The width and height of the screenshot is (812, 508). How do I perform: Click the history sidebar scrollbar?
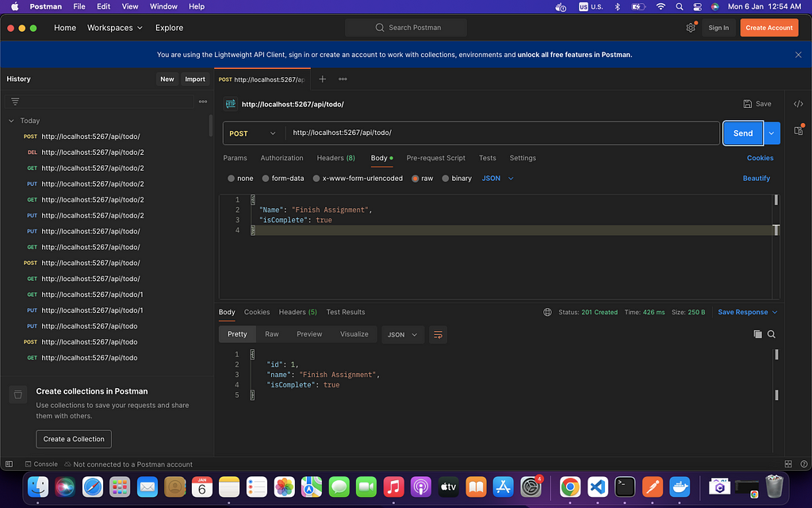point(211,126)
